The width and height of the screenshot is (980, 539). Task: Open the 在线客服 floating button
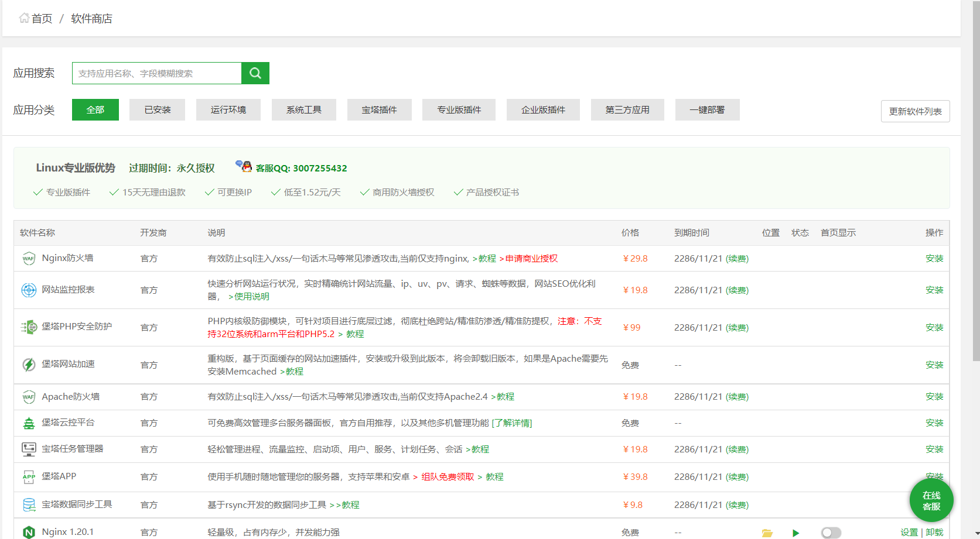931,500
